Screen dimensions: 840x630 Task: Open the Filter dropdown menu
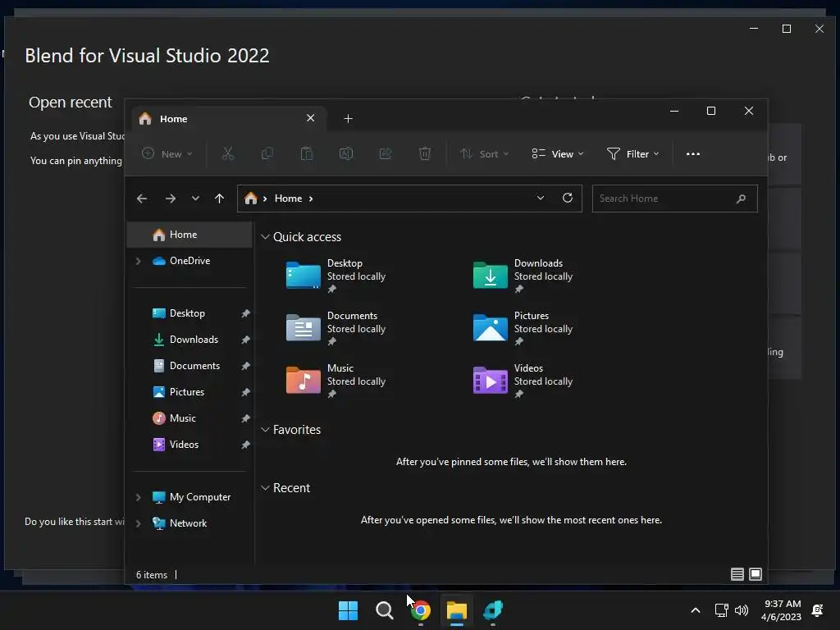click(x=632, y=153)
